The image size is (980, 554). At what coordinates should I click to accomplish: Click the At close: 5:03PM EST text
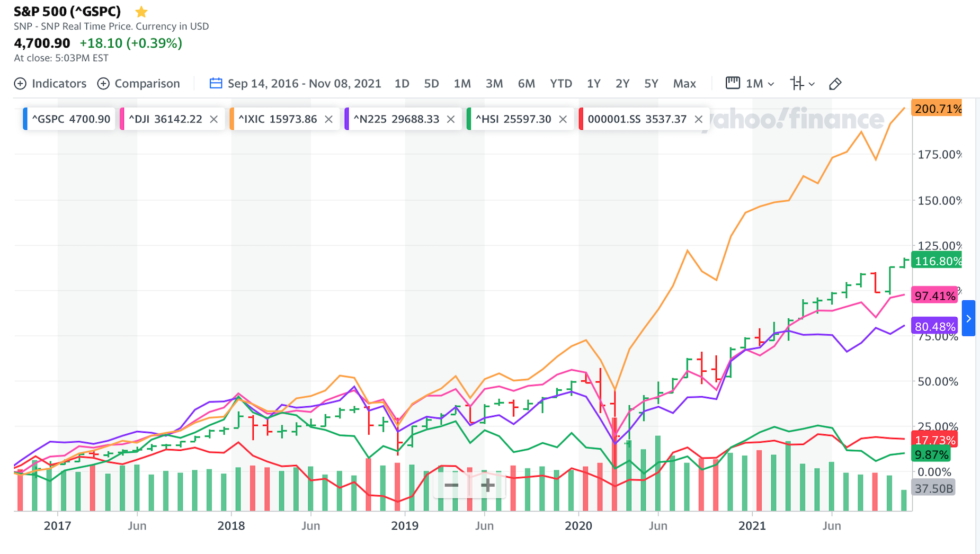point(61,58)
